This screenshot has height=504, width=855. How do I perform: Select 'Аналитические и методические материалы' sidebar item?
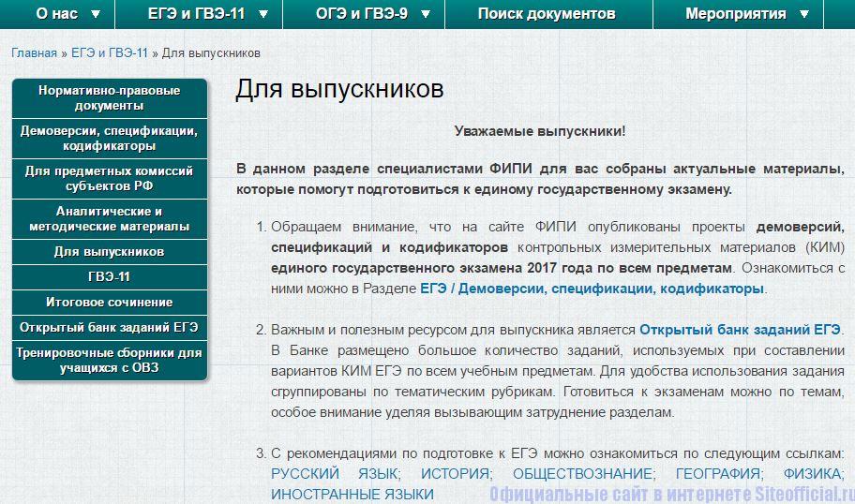(x=109, y=219)
